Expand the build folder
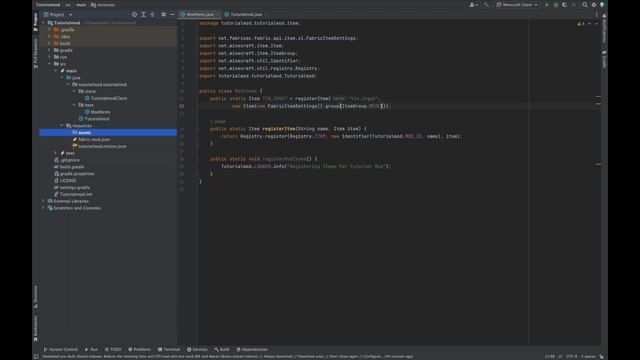This screenshot has height=360, width=640. [x=49, y=43]
